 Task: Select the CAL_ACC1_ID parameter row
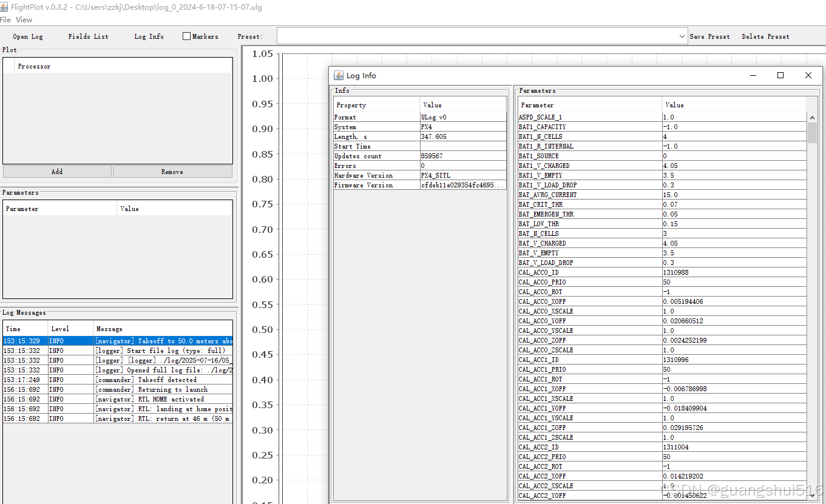point(662,360)
